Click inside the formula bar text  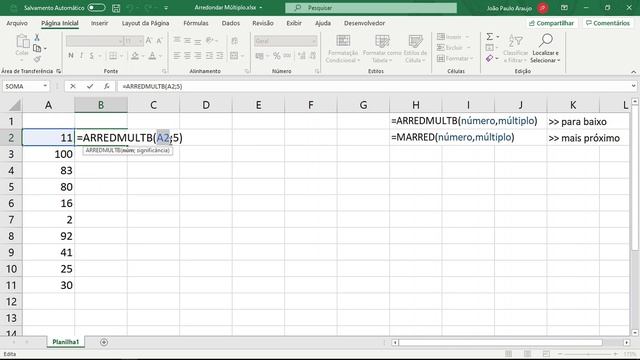point(152,87)
